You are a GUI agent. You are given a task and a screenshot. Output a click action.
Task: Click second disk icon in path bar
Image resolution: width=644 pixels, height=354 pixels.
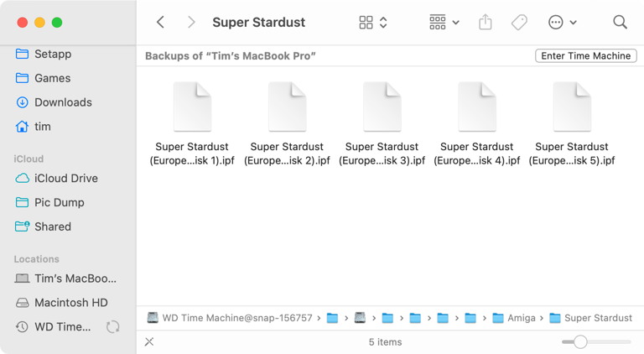[360, 318]
